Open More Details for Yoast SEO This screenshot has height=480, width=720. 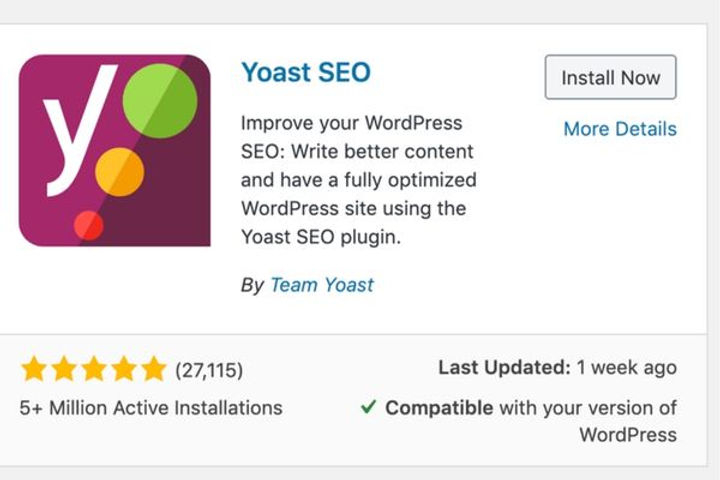(620, 129)
